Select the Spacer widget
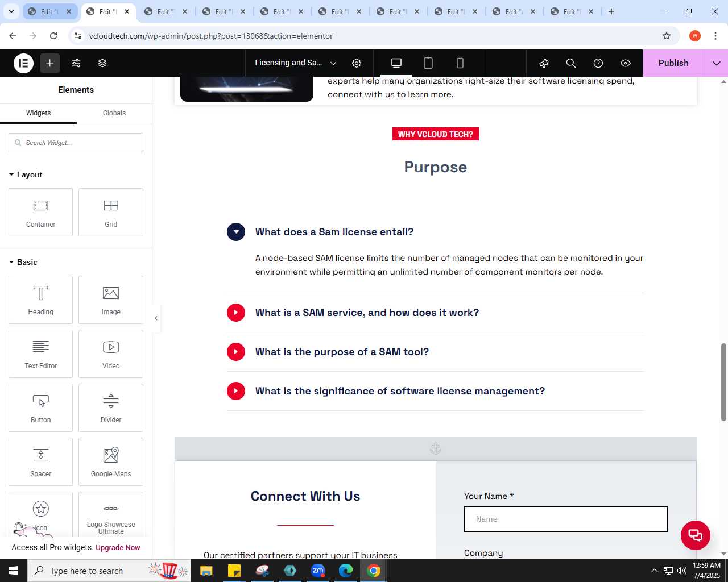728x582 pixels. 40,462
